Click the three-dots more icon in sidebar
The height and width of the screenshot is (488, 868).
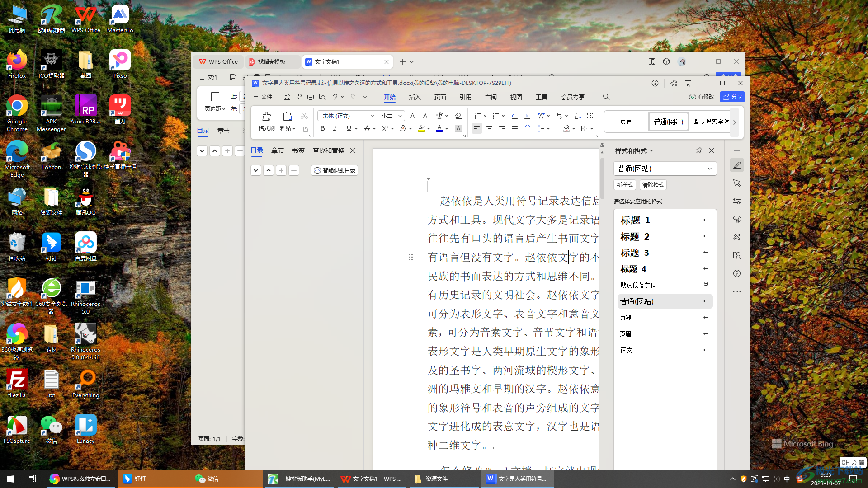pos(737,291)
